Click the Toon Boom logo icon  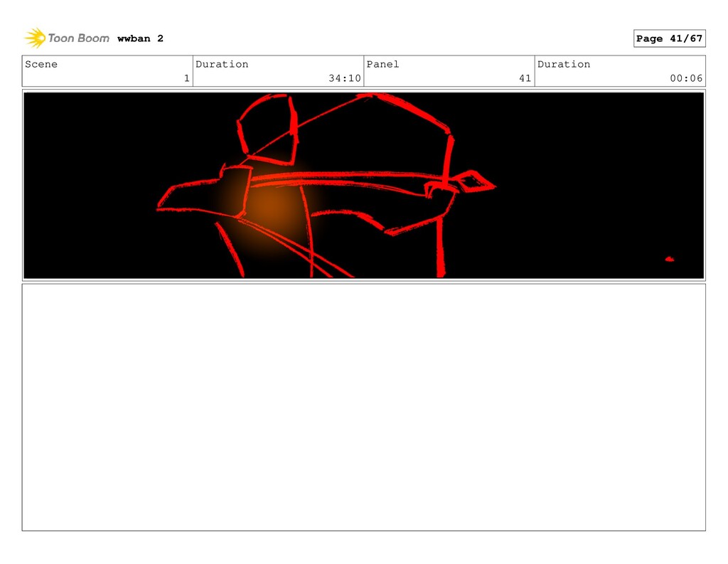click(35, 38)
